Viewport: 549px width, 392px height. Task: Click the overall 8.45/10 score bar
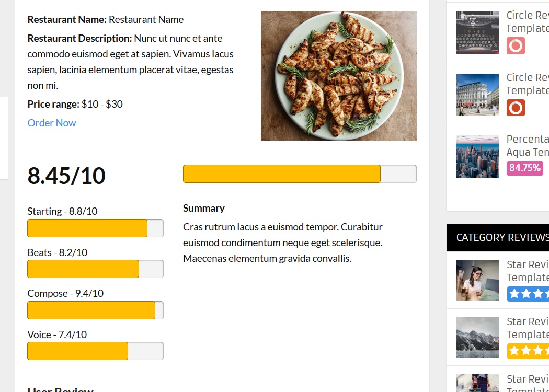pyautogui.click(x=300, y=174)
